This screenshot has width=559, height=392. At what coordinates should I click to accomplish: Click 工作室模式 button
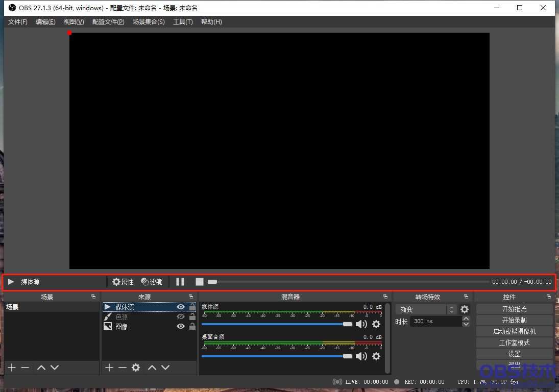tap(515, 342)
